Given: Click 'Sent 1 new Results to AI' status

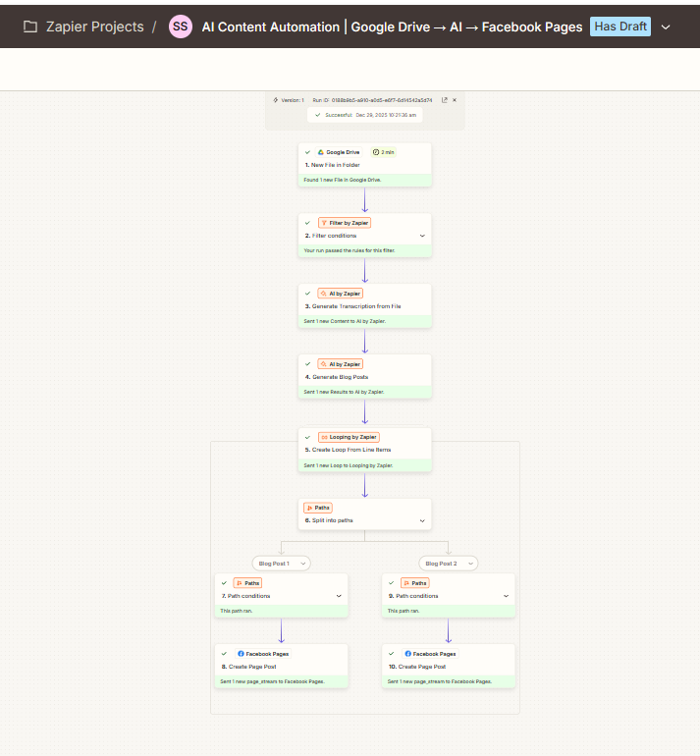Looking at the screenshot, I should coord(365,392).
